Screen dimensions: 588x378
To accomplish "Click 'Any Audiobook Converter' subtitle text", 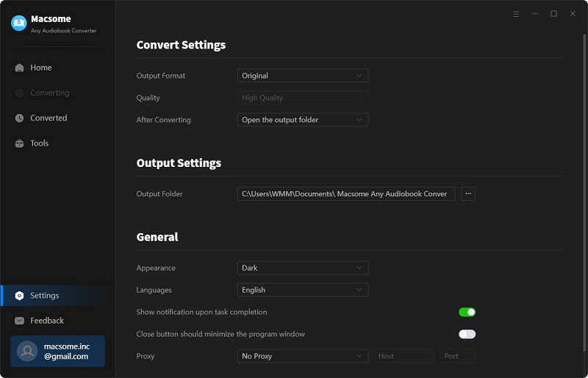I will (64, 31).
